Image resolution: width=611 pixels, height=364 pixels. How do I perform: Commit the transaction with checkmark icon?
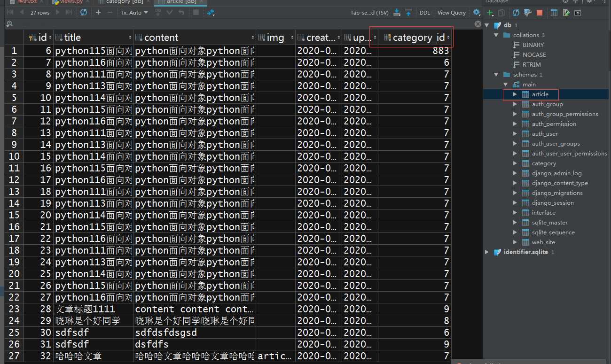170,13
